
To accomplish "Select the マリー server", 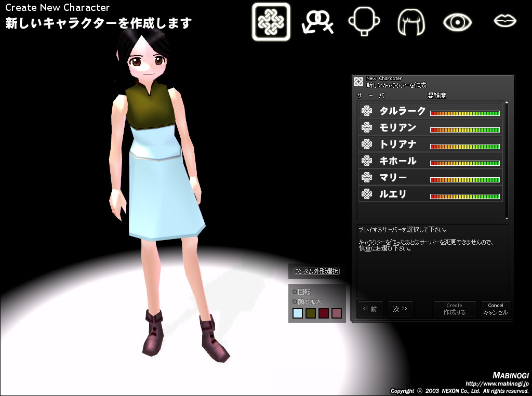I will (431, 177).
